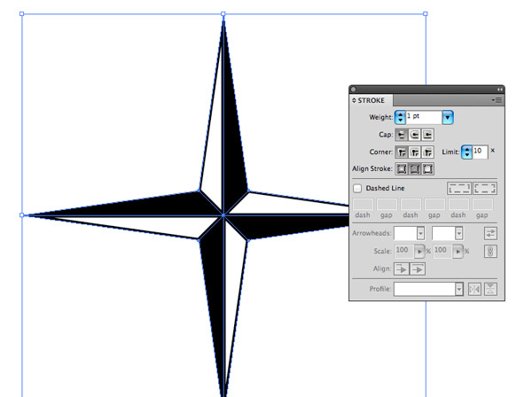Enable the Dashed Line checkbox
The height and width of the screenshot is (397, 532).
coord(357,188)
